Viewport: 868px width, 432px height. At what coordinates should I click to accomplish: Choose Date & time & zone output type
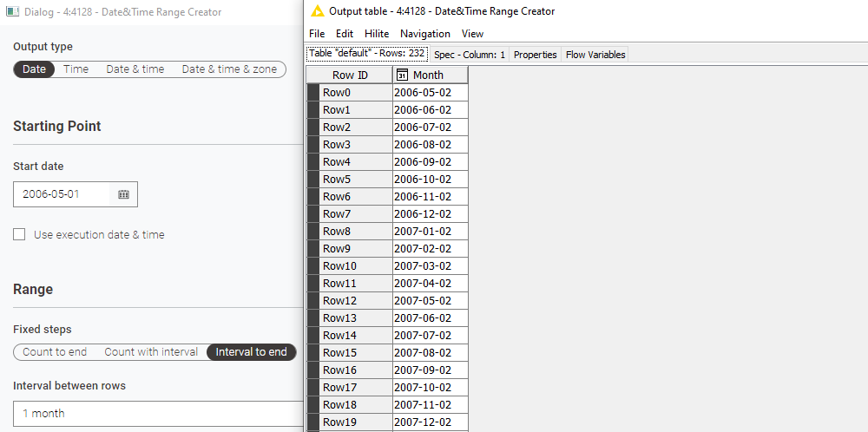click(x=229, y=69)
